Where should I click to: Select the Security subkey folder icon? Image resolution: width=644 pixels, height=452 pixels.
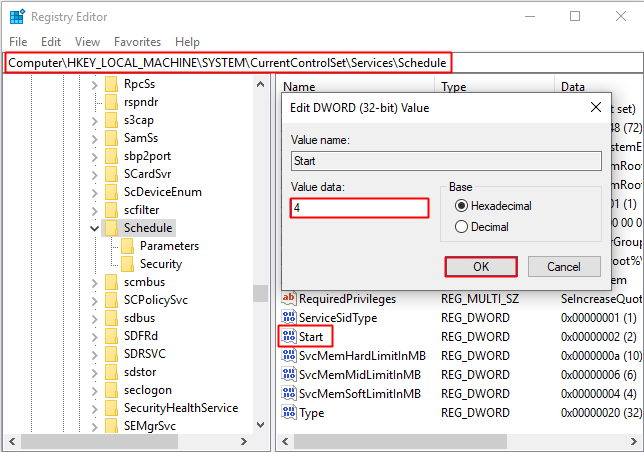tap(127, 264)
